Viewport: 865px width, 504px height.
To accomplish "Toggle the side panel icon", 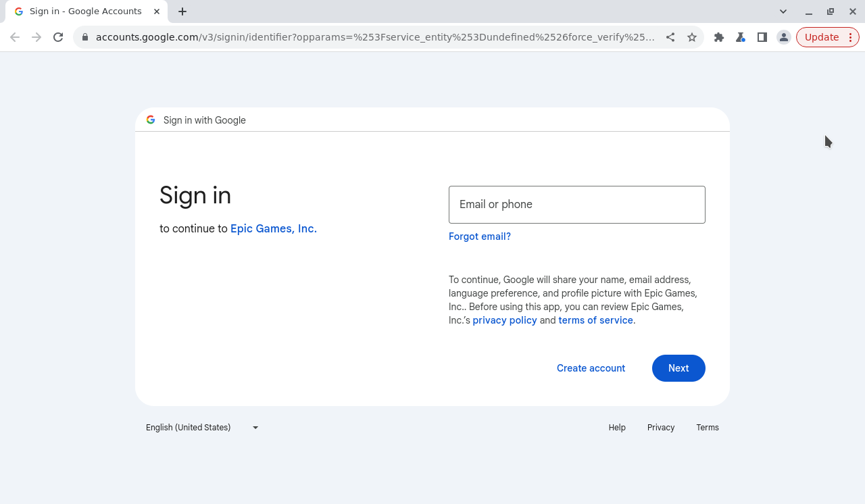I will (x=762, y=37).
